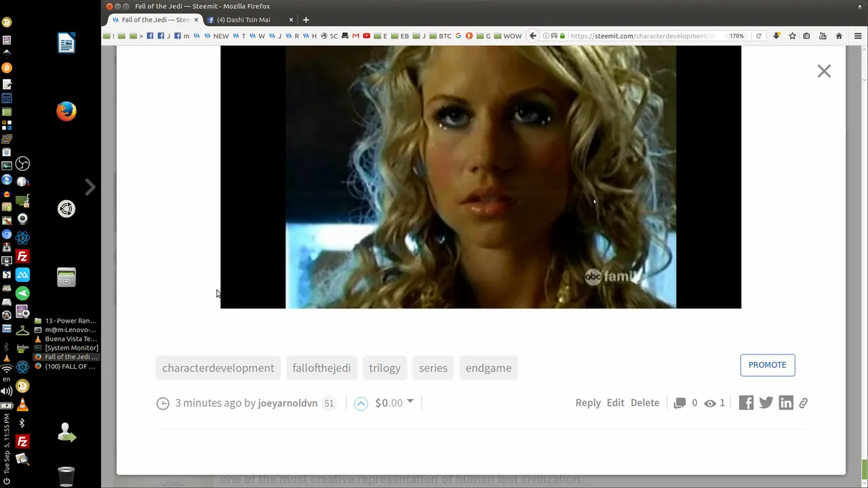Open the trash bin icon
The width and height of the screenshot is (868, 488).
pyautogui.click(x=66, y=476)
